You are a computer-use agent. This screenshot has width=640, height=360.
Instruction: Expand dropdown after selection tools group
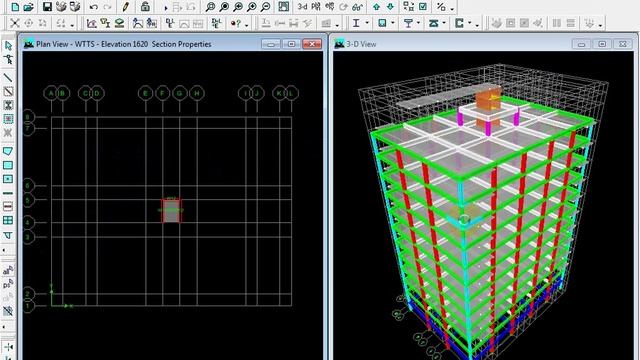(x=72, y=24)
